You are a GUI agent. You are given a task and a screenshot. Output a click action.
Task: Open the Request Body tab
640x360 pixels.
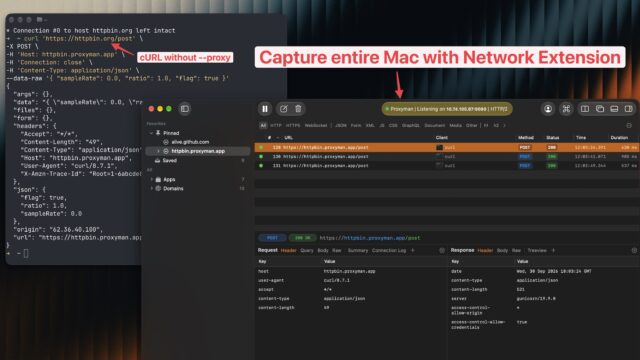tap(323, 251)
